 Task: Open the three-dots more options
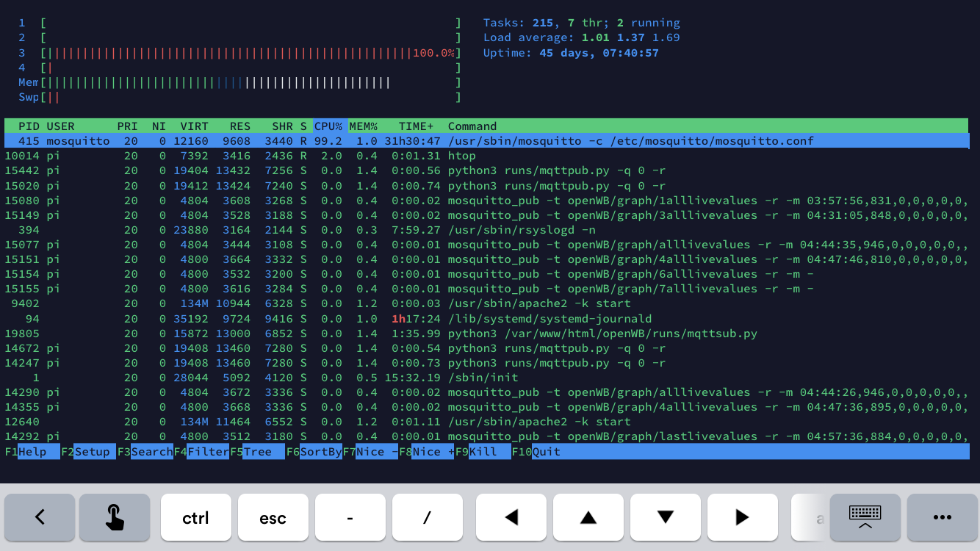pyautogui.click(x=943, y=517)
